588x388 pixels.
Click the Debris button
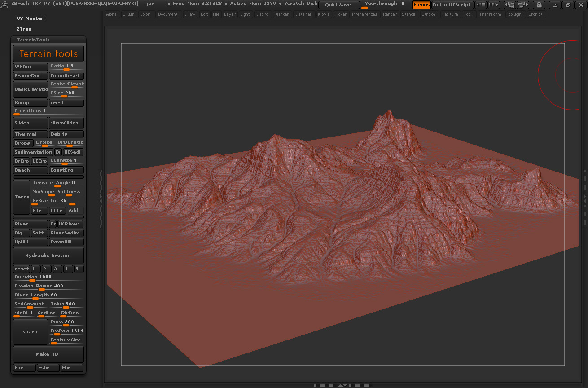coord(66,134)
